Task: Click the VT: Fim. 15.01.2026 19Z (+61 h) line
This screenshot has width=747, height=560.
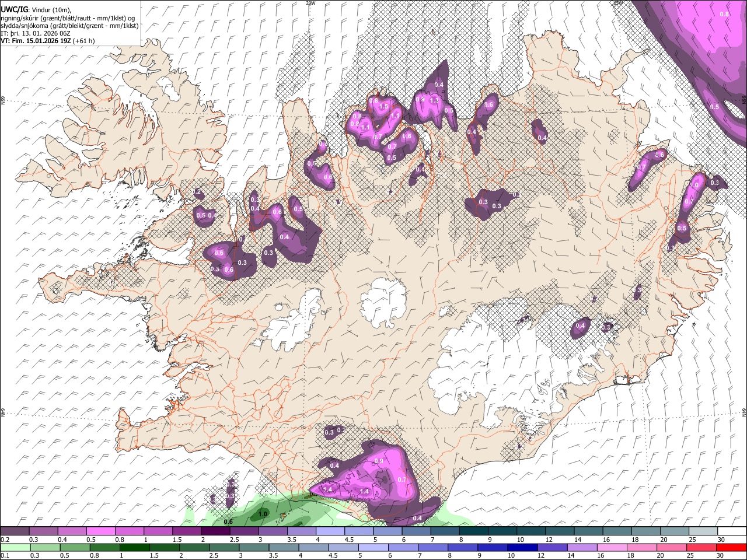Action: pyautogui.click(x=48, y=41)
